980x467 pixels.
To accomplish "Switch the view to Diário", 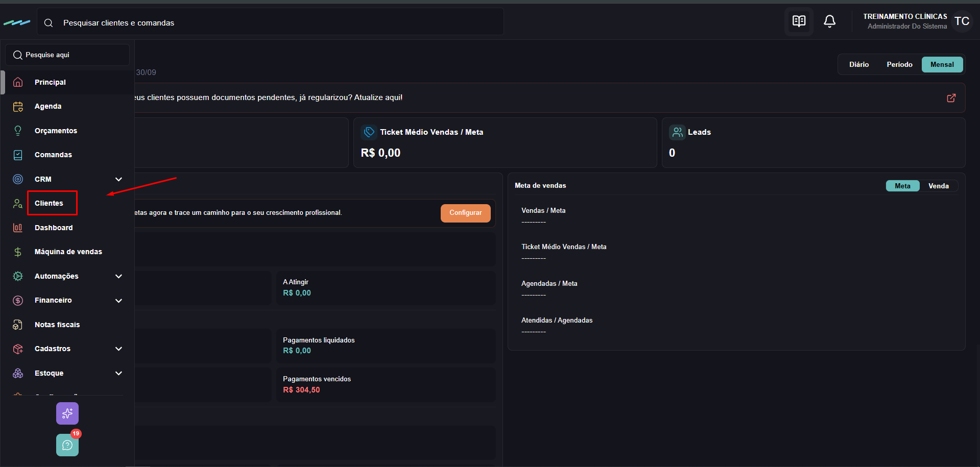I will [x=858, y=64].
